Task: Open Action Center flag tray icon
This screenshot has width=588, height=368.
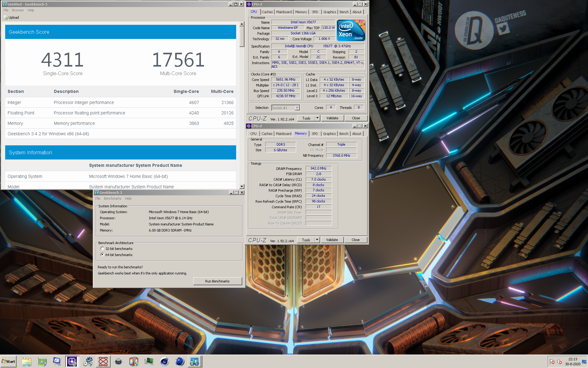Action: 552,362
